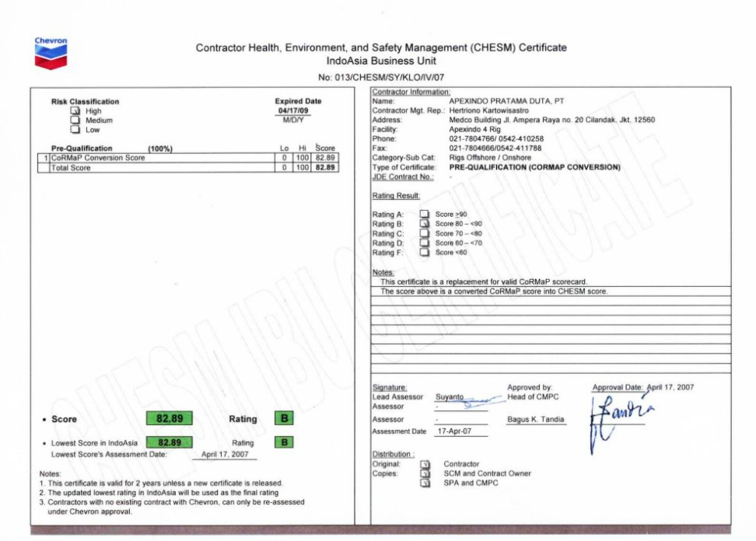
Task: Toggle the Medium risk classification checkbox
Action: (x=75, y=120)
